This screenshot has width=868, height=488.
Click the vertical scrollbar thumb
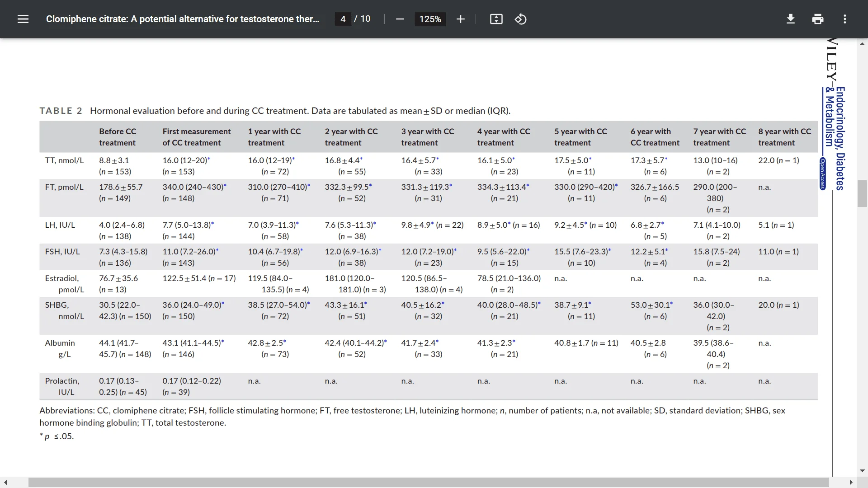(862, 193)
